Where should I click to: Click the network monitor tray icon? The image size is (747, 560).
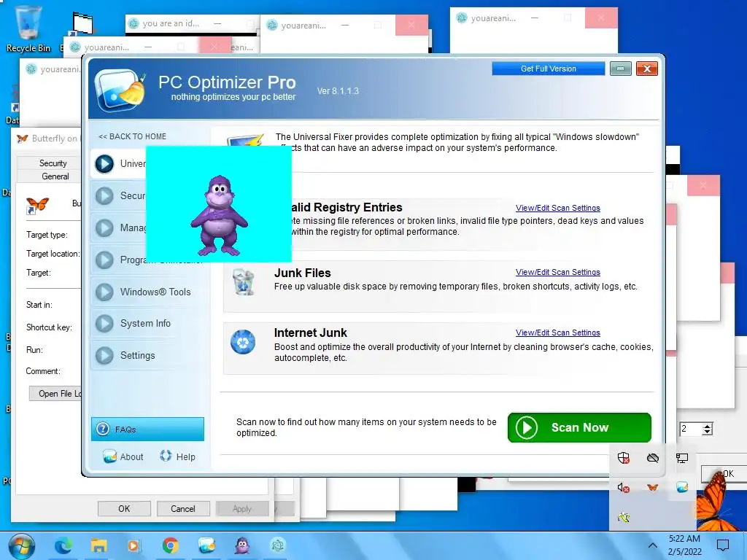[682, 458]
